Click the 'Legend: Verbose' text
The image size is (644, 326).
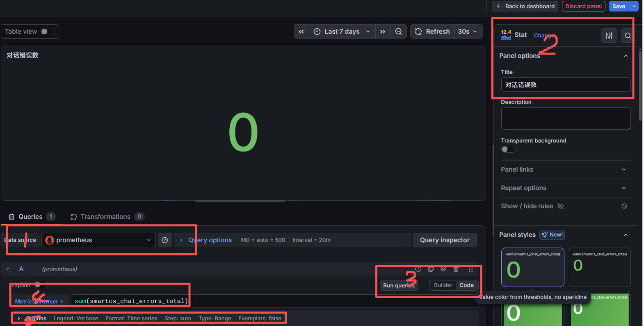coord(76,318)
